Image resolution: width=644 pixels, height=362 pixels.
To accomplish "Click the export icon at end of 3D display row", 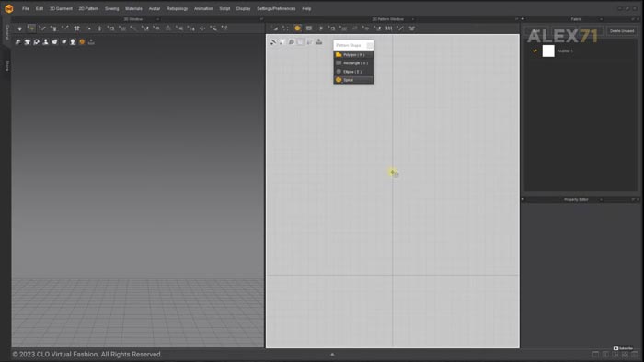I will tap(91, 42).
